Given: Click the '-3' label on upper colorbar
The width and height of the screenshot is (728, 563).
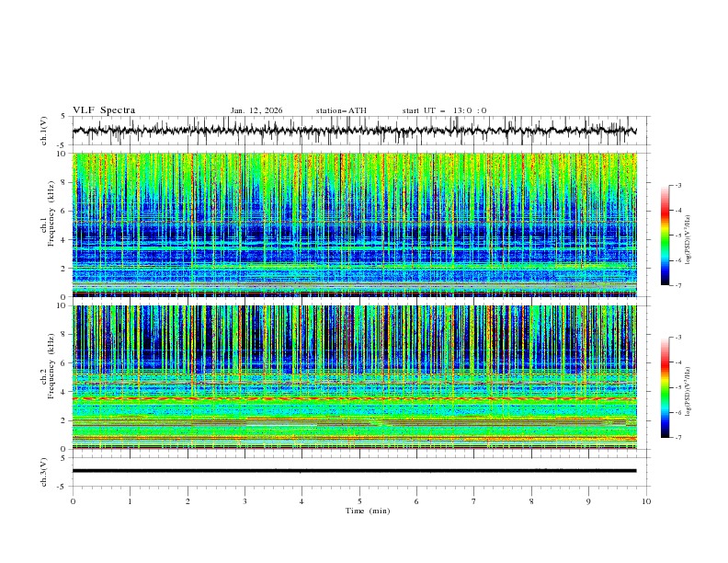Looking at the screenshot, I should (x=677, y=185).
